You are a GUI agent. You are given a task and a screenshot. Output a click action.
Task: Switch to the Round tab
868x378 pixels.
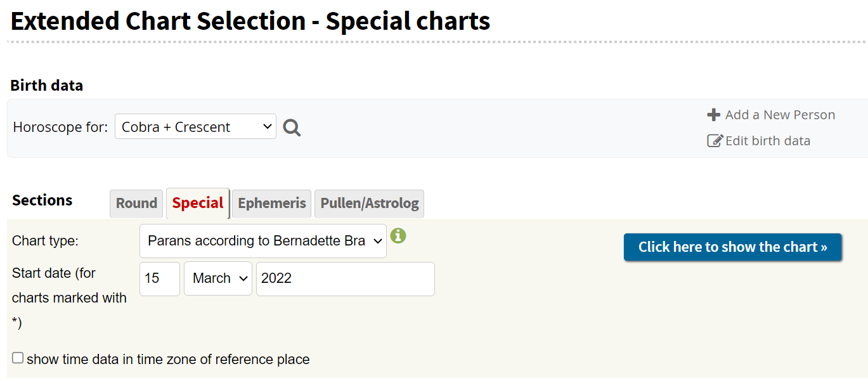136,204
